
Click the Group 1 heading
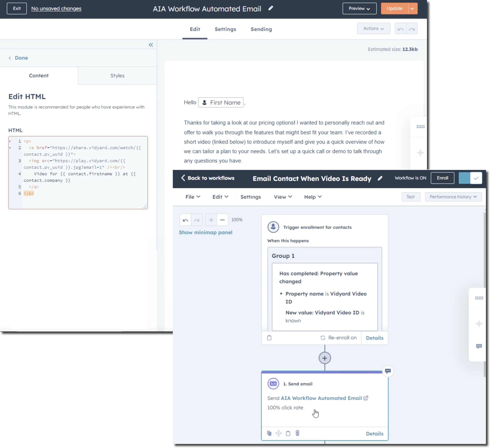click(283, 256)
